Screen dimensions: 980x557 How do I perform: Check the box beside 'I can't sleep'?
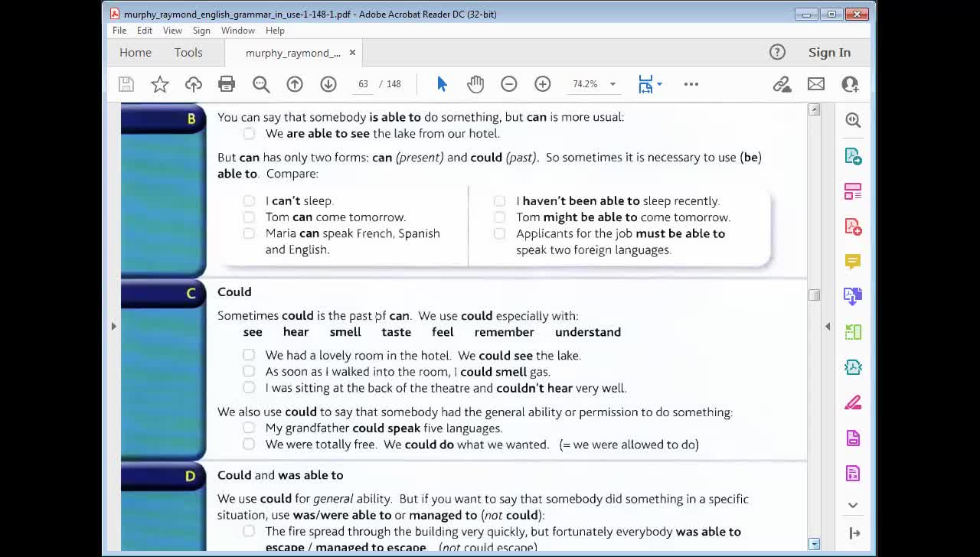(249, 200)
